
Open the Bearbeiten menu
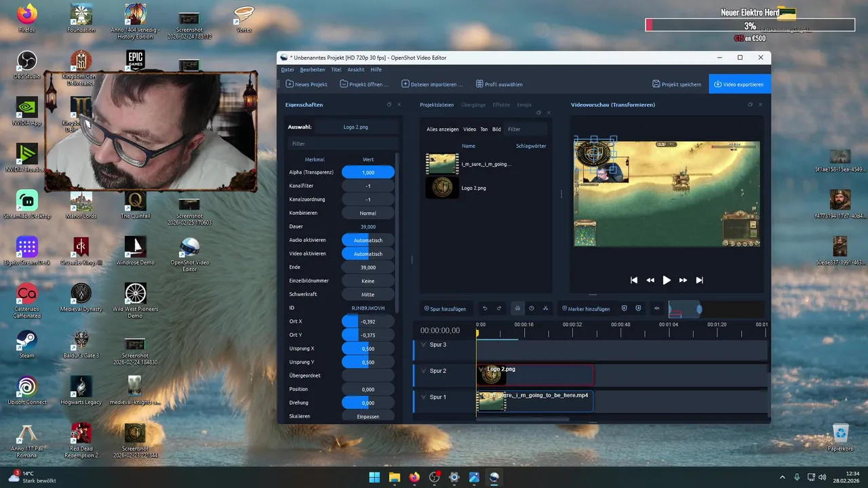[313, 70]
